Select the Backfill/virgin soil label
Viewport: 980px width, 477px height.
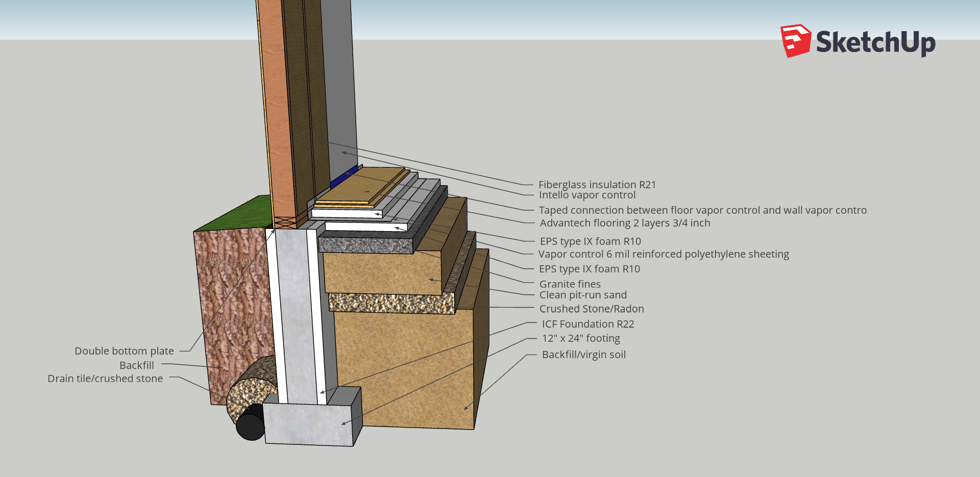tap(583, 355)
